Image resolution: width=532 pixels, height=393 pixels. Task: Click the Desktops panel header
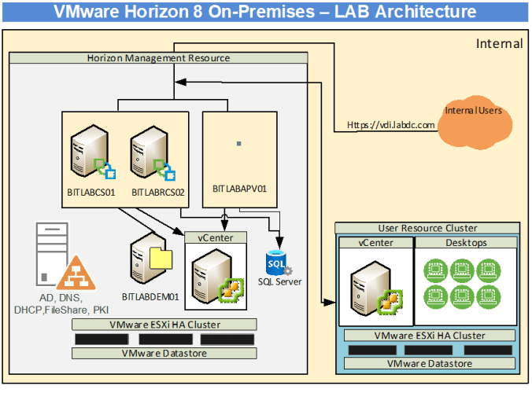point(465,243)
